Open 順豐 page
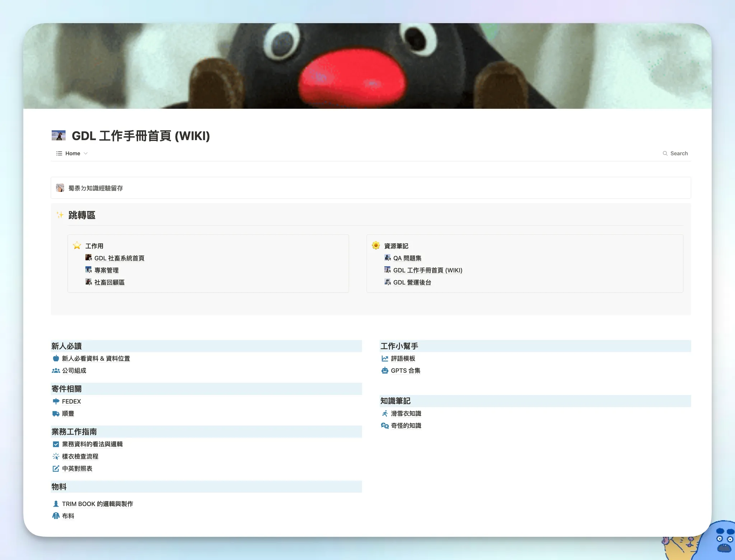The height and width of the screenshot is (560, 735). pos(68,414)
